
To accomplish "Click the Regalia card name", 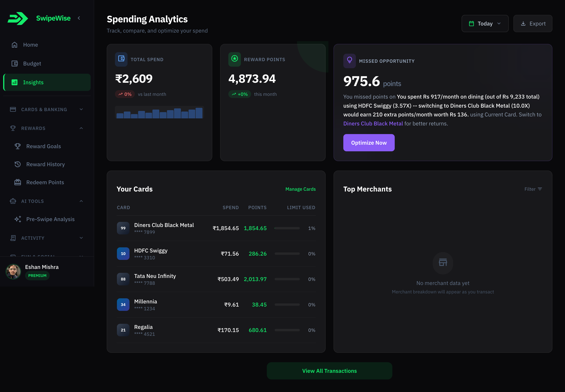I will click(x=143, y=327).
